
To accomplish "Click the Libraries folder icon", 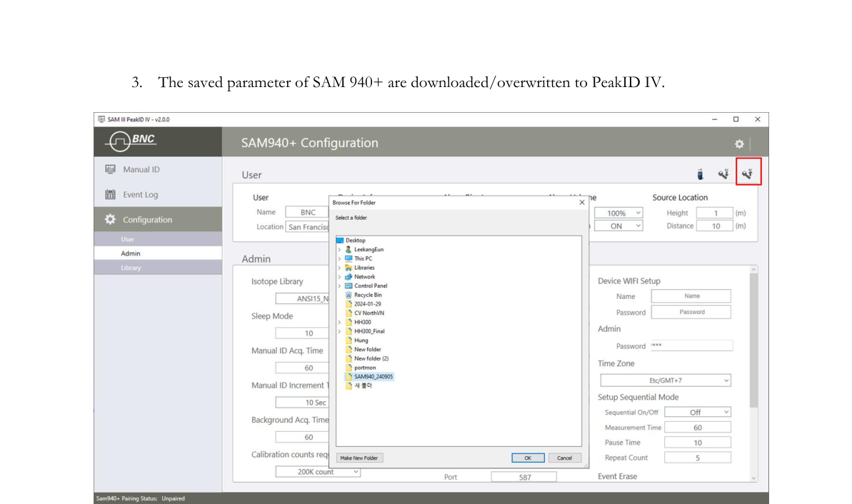I will (349, 268).
